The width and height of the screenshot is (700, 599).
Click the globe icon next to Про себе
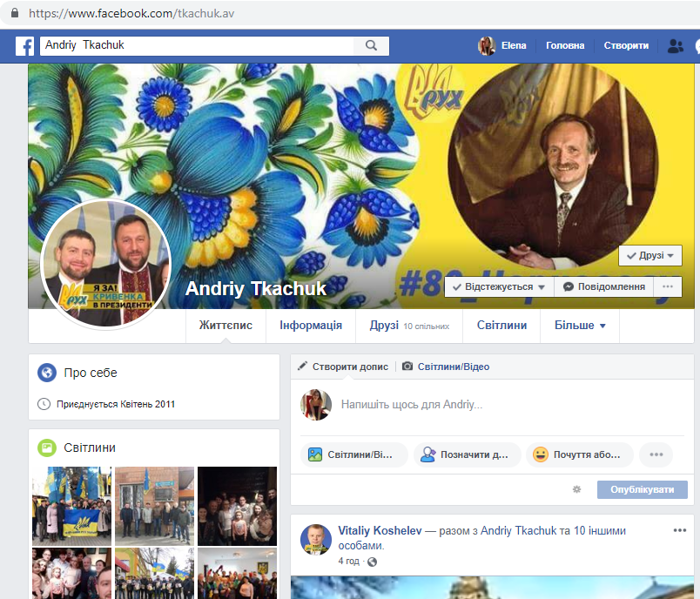click(x=47, y=373)
